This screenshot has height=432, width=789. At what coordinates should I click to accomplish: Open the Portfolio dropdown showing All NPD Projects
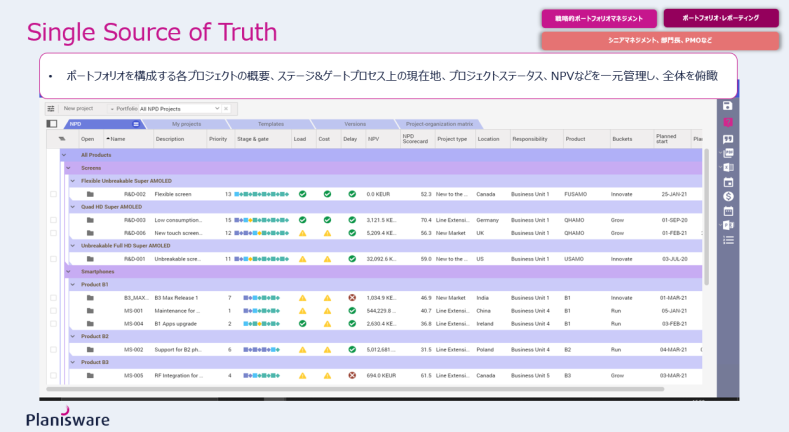coord(185,108)
